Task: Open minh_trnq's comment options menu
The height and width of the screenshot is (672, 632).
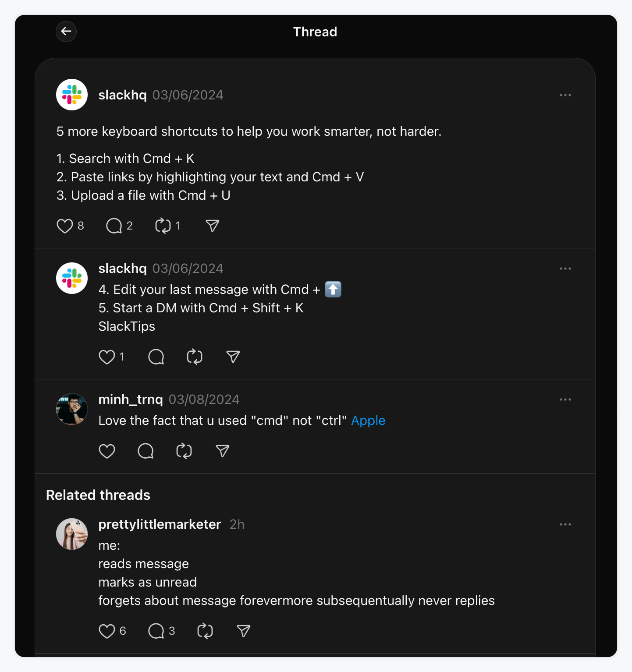Action: coord(566,399)
